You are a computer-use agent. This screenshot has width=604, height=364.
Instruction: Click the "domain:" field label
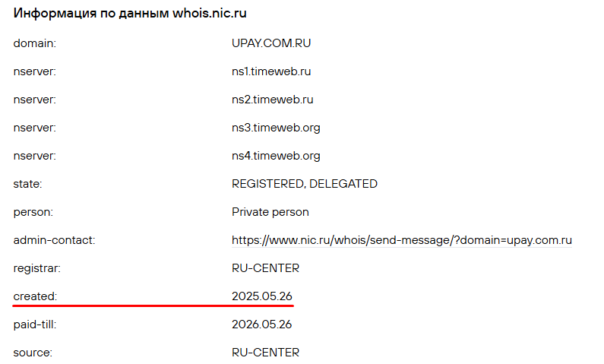(x=35, y=43)
